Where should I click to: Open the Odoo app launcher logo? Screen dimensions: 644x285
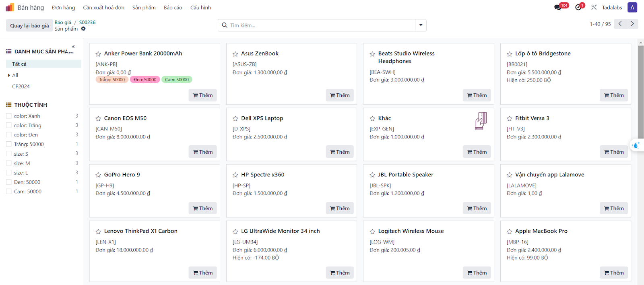[10, 7]
